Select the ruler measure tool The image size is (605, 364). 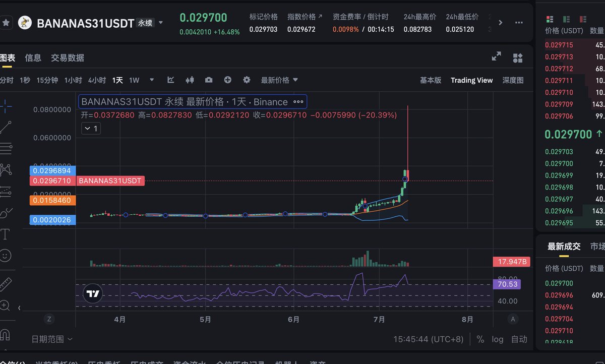pos(6,284)
